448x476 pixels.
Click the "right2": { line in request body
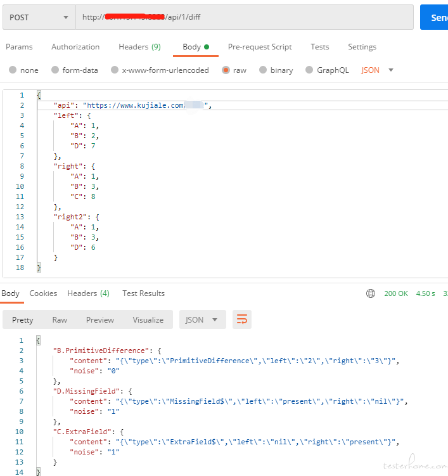click(x=77, y=217)
